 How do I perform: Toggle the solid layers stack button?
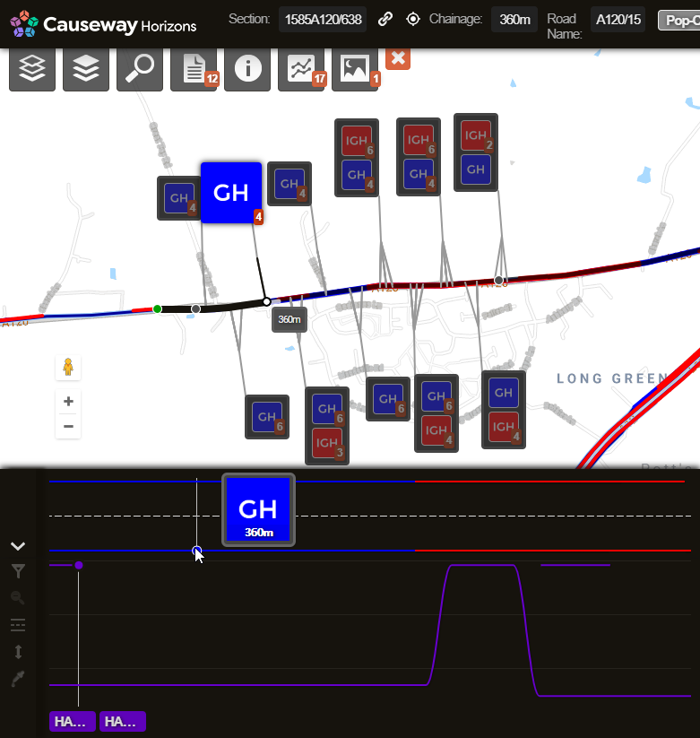click(x=85, y=69)
